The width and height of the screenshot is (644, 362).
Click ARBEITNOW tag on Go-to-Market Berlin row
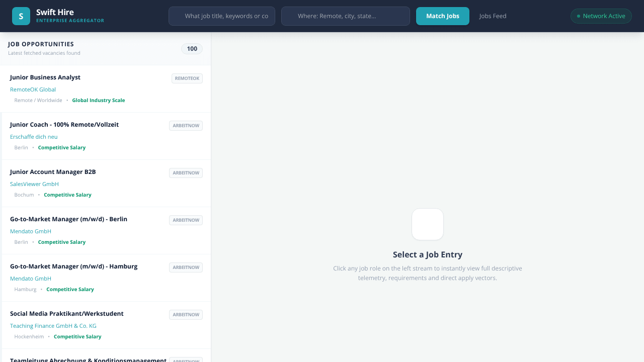186,220
